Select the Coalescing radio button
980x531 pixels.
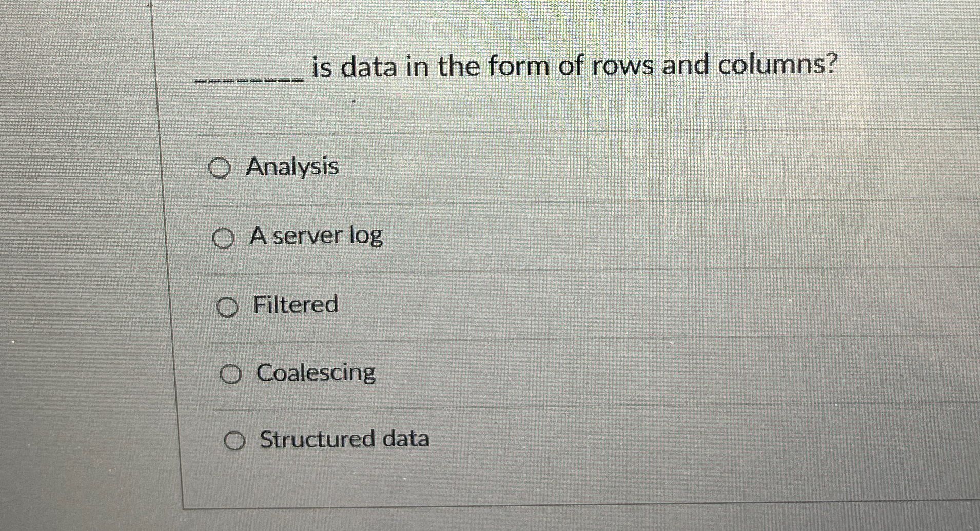click(x=232, y=374)
